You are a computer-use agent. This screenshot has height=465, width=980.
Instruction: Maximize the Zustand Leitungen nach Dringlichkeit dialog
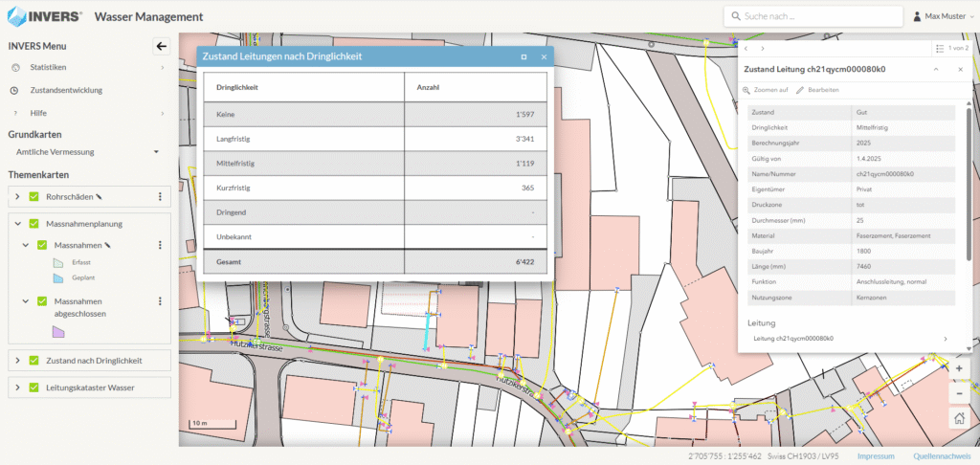coord(523,57)
